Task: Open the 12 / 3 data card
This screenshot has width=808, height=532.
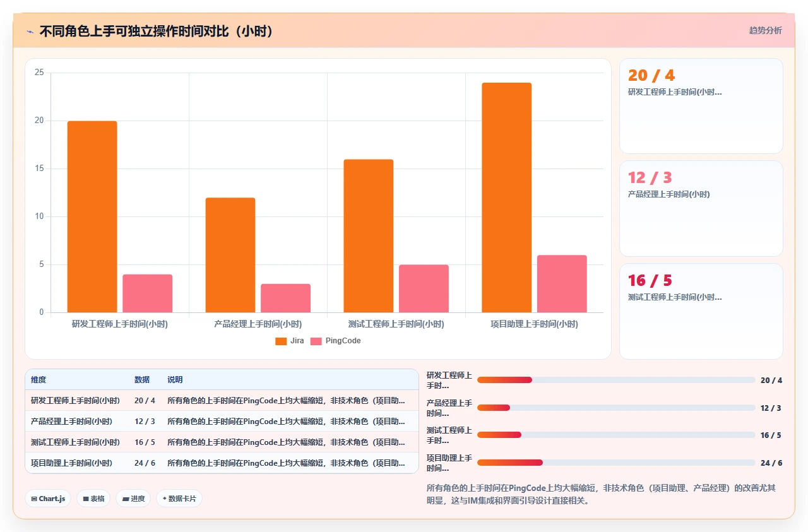Action: [x=701, y=208]
